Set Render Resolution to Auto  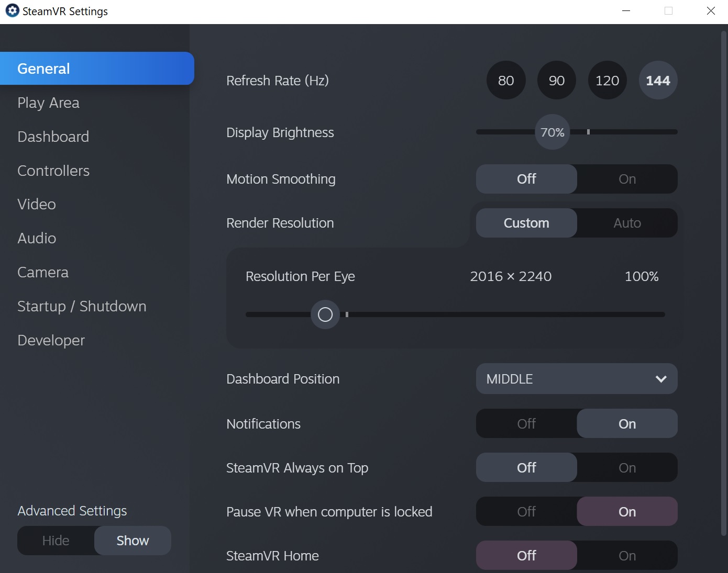coord(627,223)
